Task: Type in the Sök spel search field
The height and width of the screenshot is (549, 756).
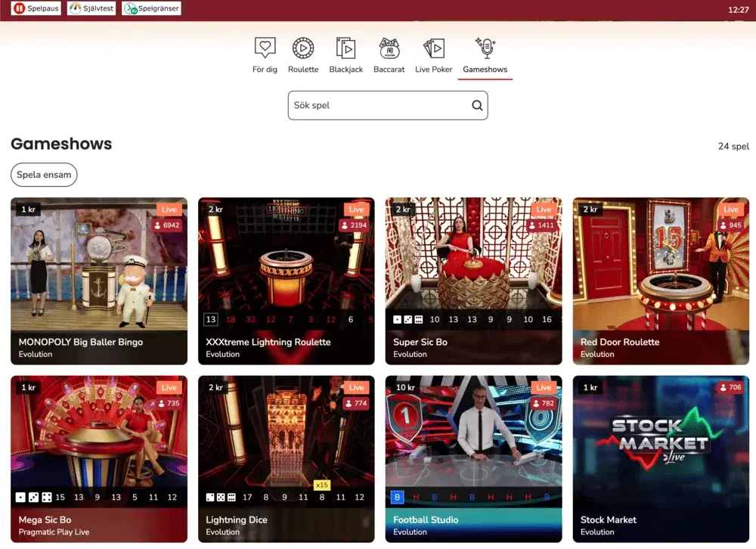Action: point(378,106)
